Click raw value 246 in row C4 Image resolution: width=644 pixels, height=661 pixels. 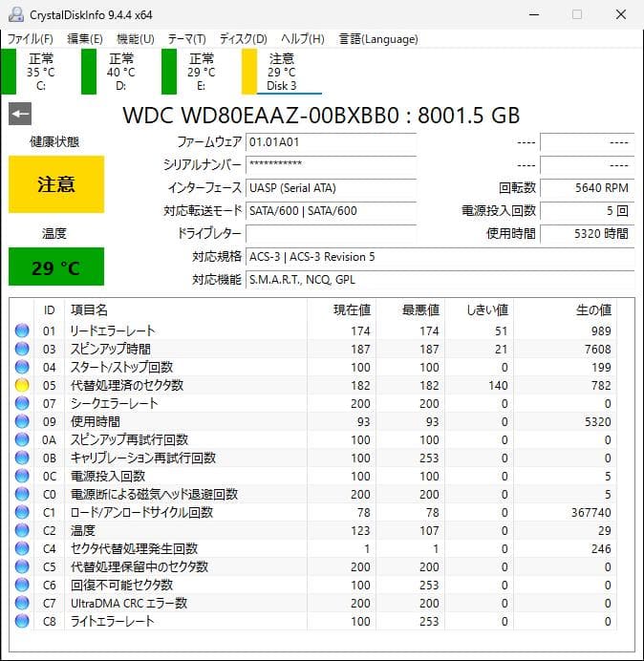tap(601, 548)
